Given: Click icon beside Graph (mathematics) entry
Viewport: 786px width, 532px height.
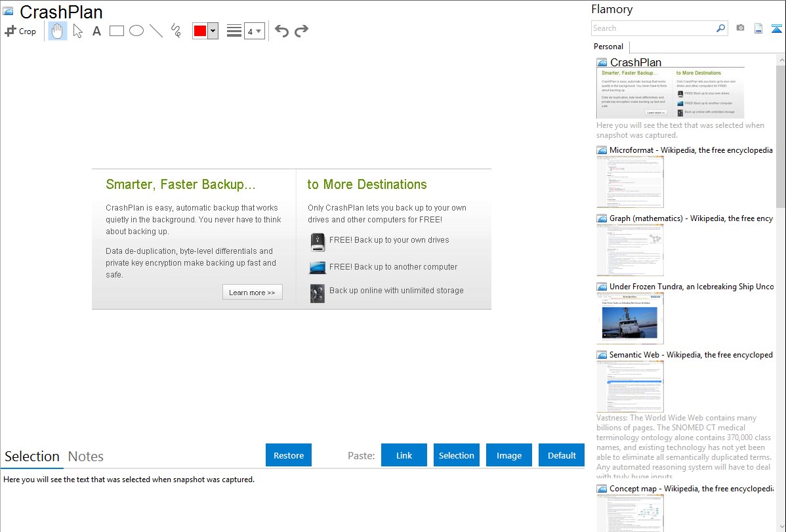Looking at the screenshot, I should [602, 218].
